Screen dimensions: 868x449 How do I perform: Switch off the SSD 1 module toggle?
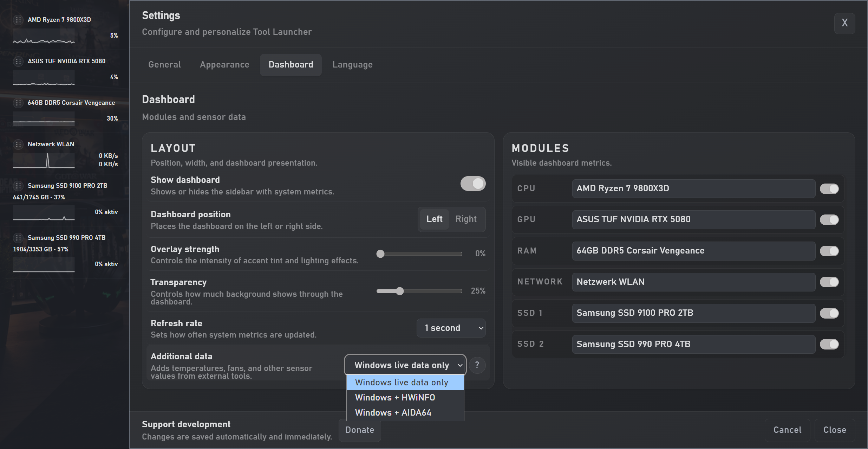829,313
